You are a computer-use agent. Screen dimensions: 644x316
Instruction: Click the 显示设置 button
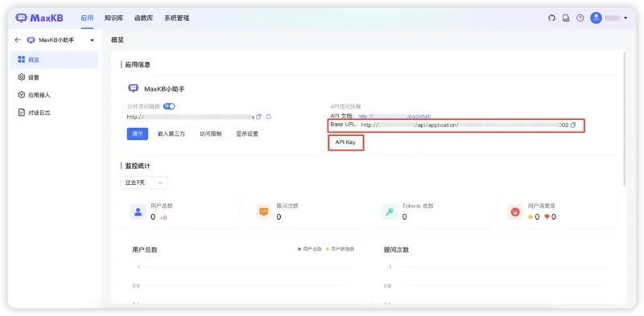[x=247, y=133]
